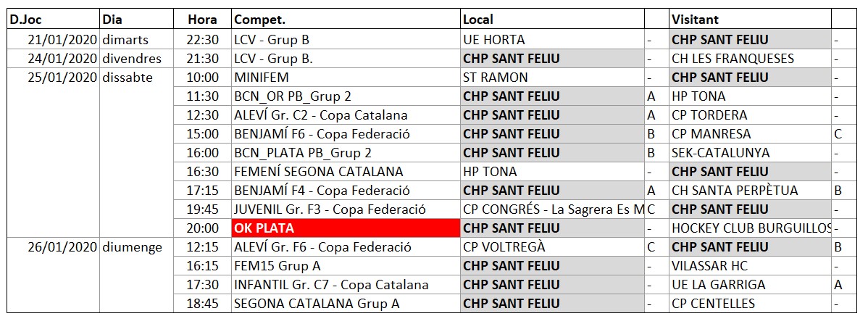868x324 pixels.
Task: Click the FEM15 Grup A cell
Action: [x=346, y=266]
